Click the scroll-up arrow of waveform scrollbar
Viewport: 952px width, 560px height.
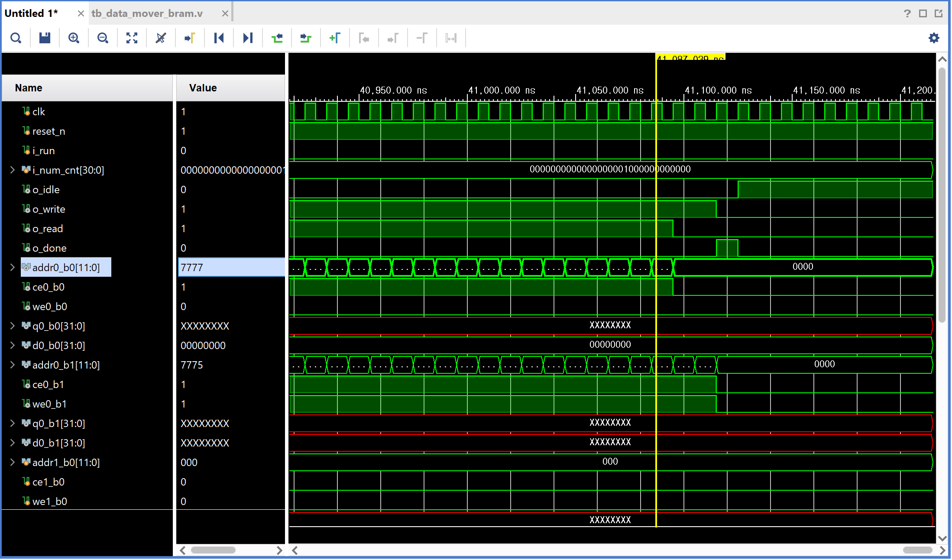[942, 59]
